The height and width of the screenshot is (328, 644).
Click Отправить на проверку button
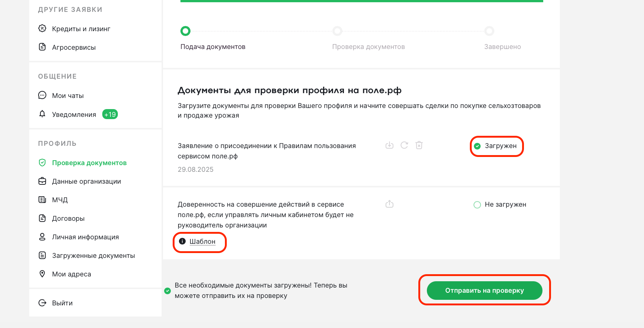click(x=484, y=290)
